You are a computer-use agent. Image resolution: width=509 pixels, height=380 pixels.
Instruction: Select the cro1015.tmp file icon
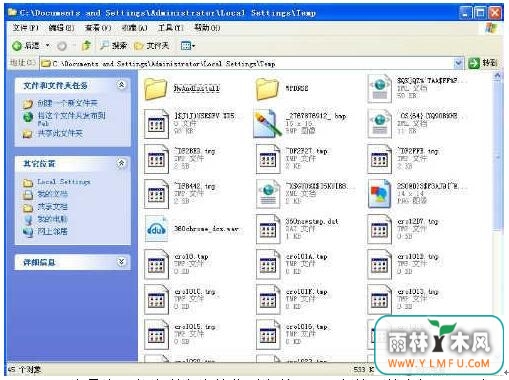pyautogui.click(x=156, y=335)
